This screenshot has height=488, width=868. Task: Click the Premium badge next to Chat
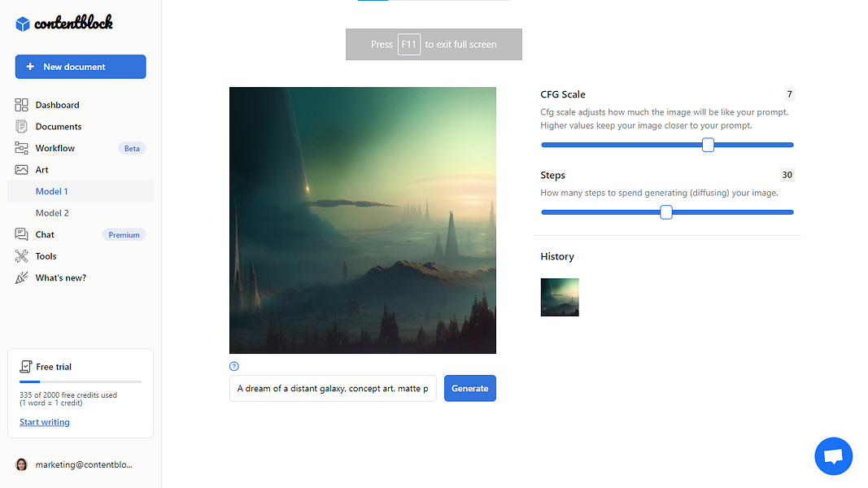click(124, 234)
